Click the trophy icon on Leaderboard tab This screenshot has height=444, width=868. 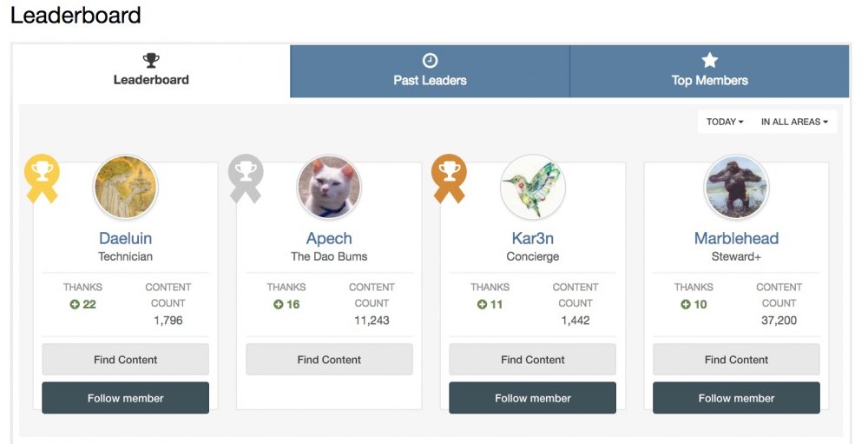click(x=150, y=60)
